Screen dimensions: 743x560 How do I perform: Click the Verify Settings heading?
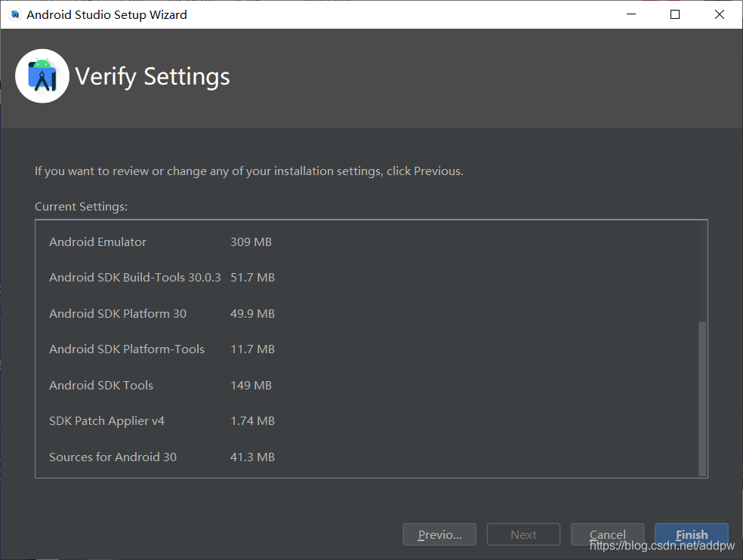153,77
